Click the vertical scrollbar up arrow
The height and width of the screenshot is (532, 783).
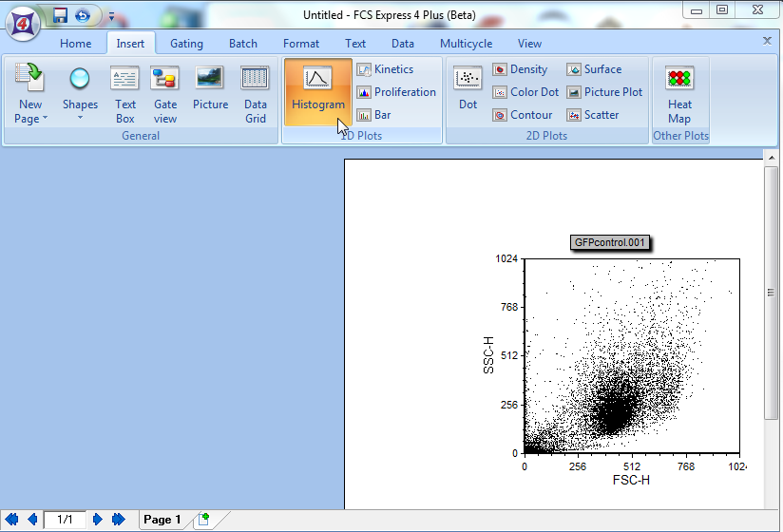click(x=772, y=158)
